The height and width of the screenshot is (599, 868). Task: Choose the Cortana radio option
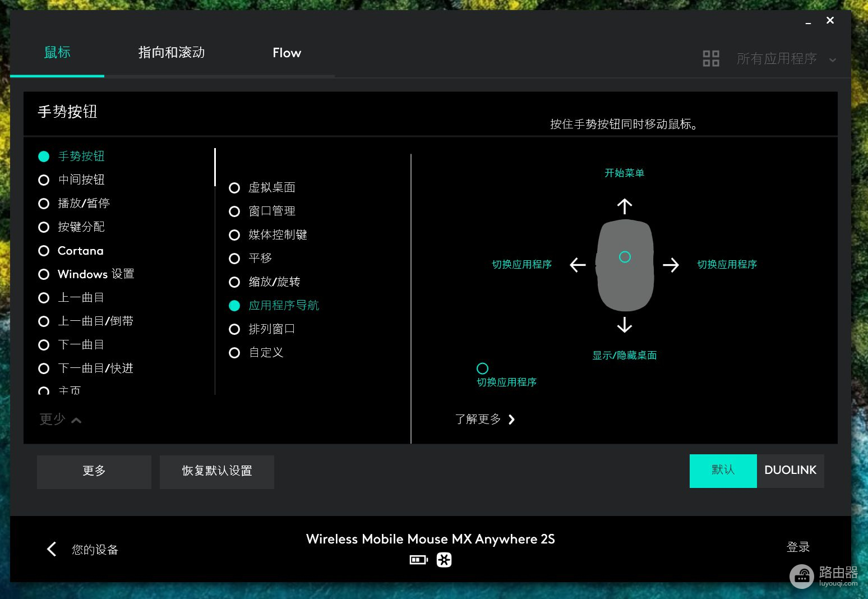(x=44, y=251)
